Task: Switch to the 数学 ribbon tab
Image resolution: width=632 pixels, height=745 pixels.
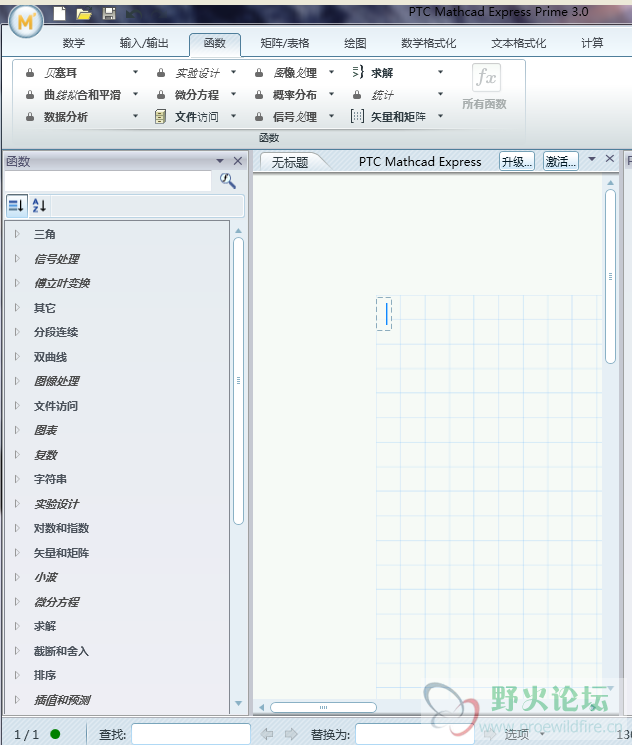Action: coord(74,43)
